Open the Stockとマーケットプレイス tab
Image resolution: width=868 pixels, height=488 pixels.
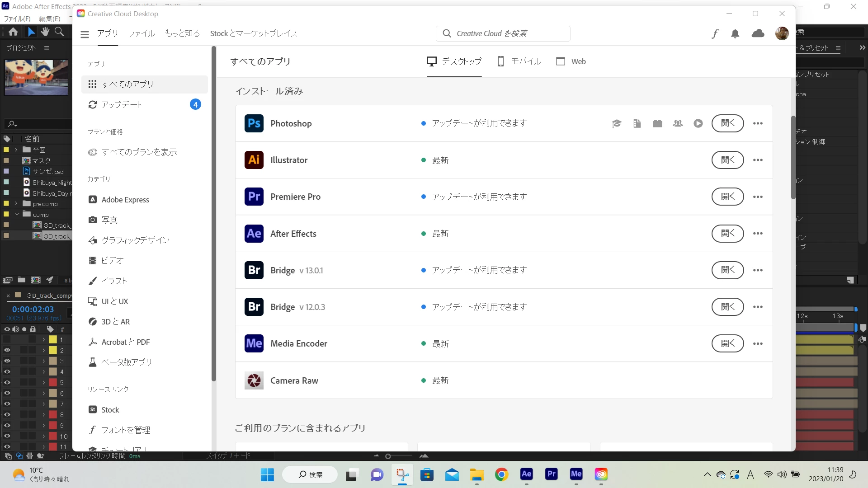254,33
